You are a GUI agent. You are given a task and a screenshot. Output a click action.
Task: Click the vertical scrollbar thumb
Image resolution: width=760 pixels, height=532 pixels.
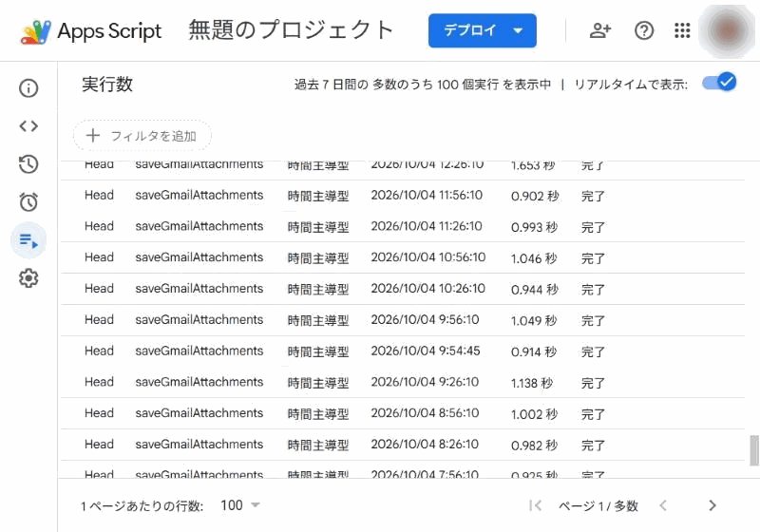pyautogui.click(x=753, y=450)
